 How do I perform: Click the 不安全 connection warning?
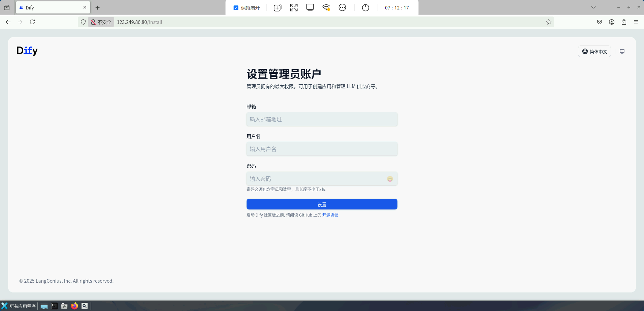pyautogui.click(x=101, y=22)
